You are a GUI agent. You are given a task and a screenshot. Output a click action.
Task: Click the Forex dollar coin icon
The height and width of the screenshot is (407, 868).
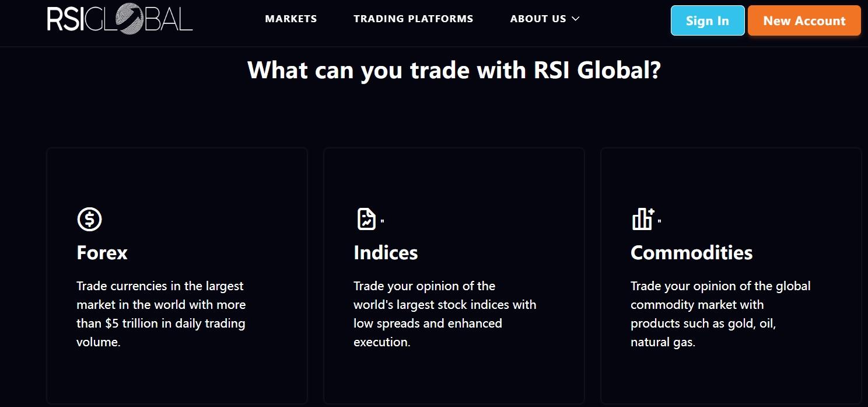(89, 220)
